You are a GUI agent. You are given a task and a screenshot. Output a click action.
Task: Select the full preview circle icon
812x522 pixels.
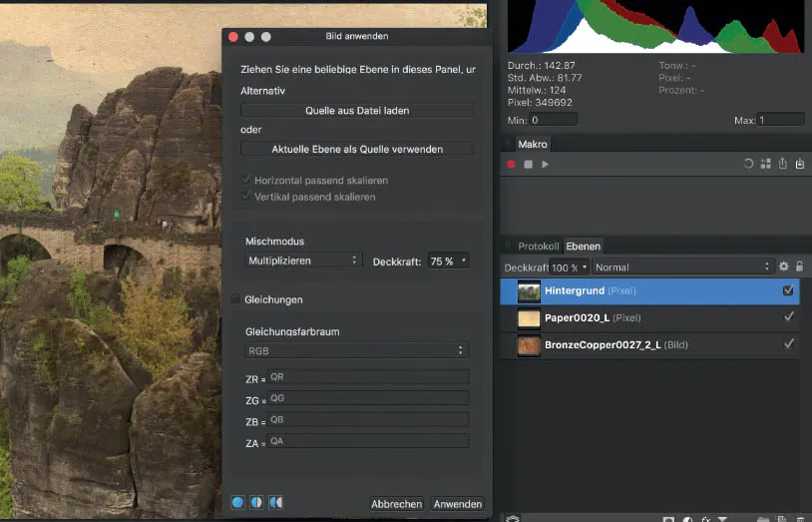pyautogui.click(x=238, y=502)
